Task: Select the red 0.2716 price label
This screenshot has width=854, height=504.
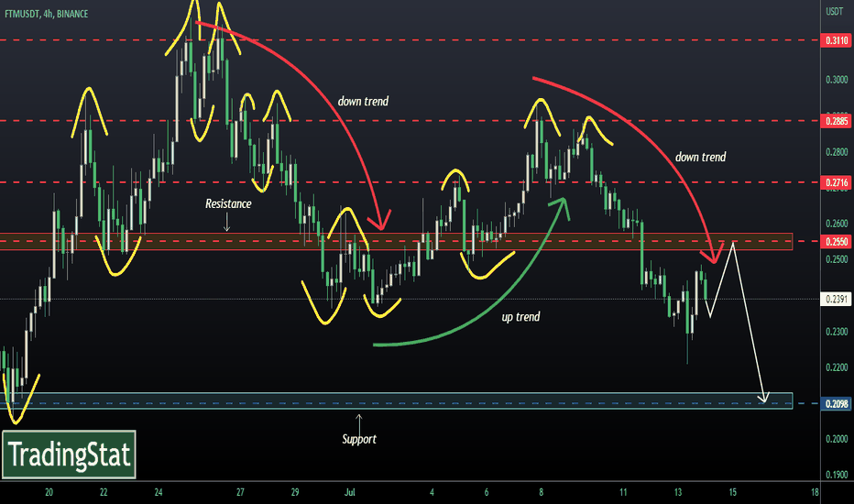Action: pyautogui.click(x=837, y=182)
